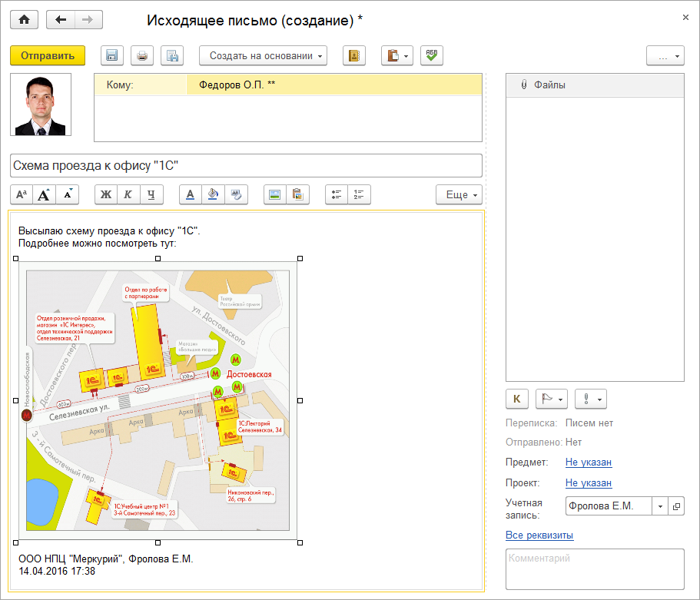Open the address book icon

pyautogui.click(x=354, y=56)
